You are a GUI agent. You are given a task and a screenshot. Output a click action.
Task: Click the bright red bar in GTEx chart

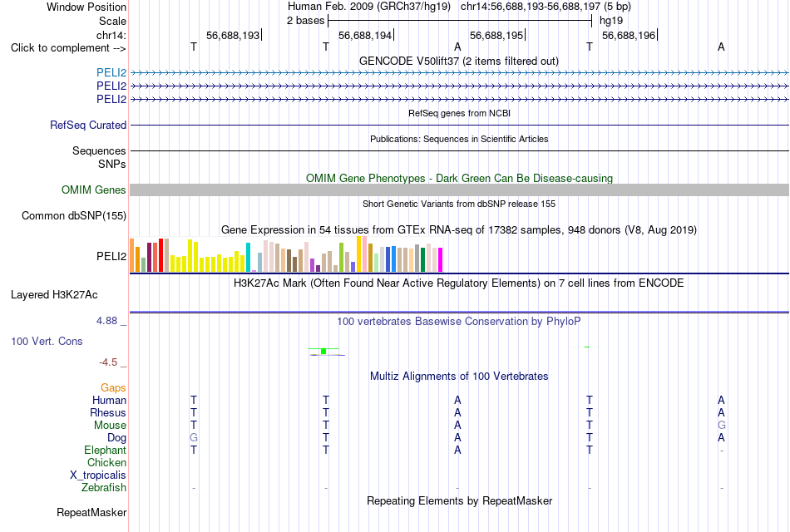(160, 255)
